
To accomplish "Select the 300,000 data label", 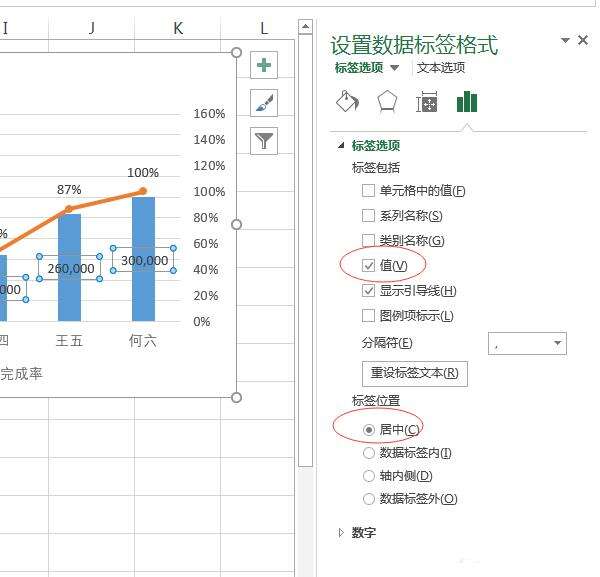I will 144,260.
